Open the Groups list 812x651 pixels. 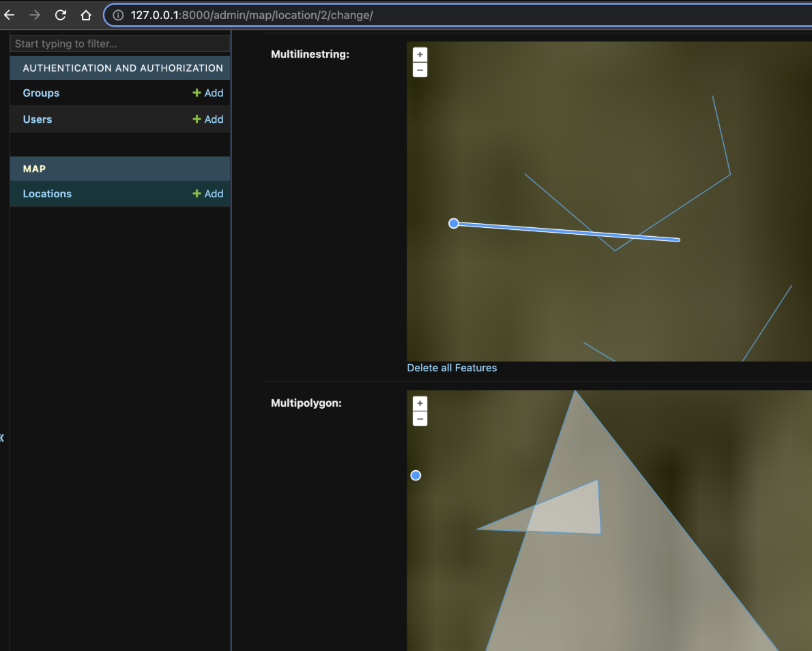[41, 93]
